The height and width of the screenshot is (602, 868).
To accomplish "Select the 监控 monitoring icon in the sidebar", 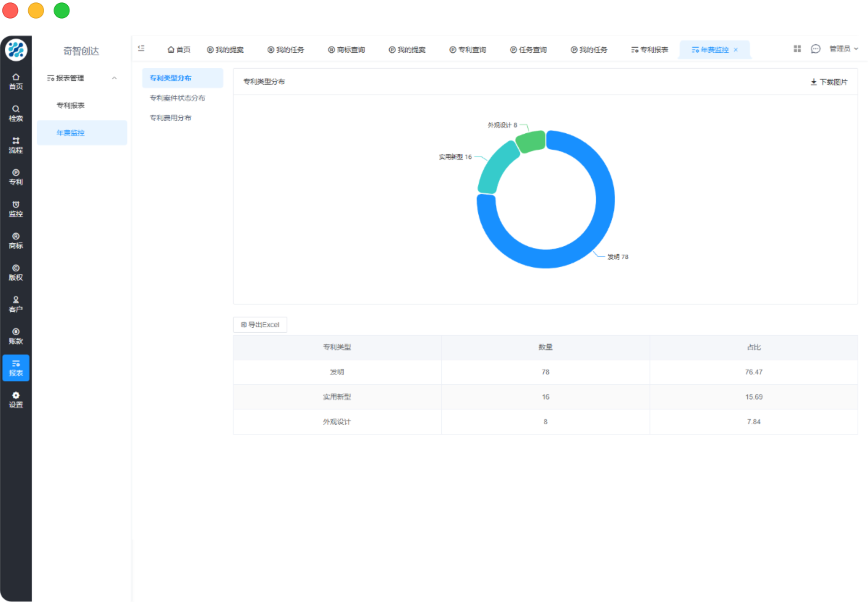I will 16,208.
